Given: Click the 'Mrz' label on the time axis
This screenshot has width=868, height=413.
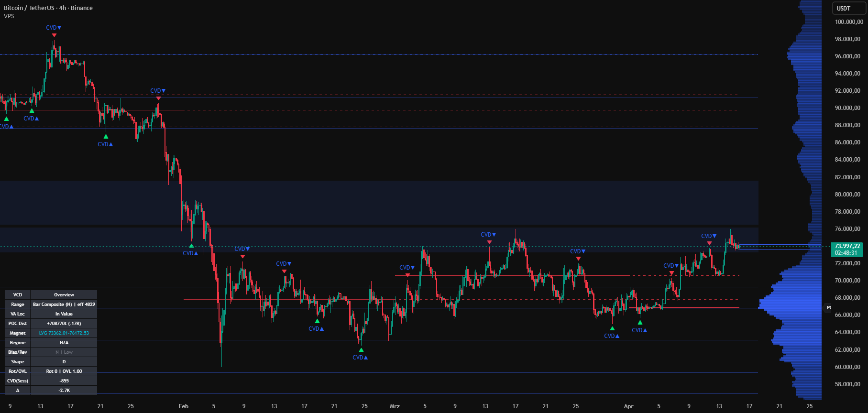Looking at the screenshot, I should point(395,406).
